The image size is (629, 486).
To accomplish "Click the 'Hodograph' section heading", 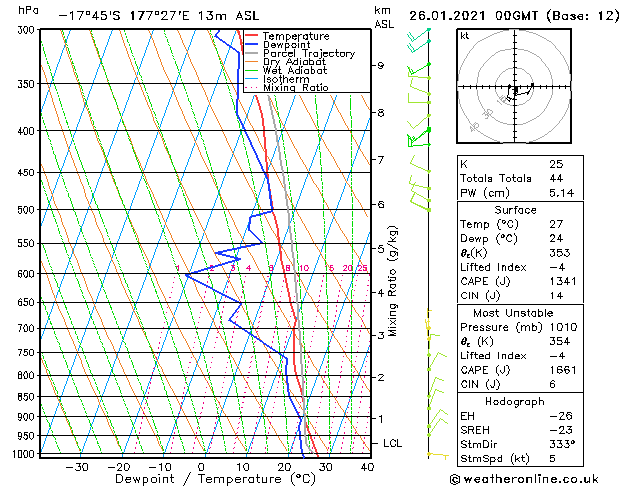I will [x=515, y=401].
